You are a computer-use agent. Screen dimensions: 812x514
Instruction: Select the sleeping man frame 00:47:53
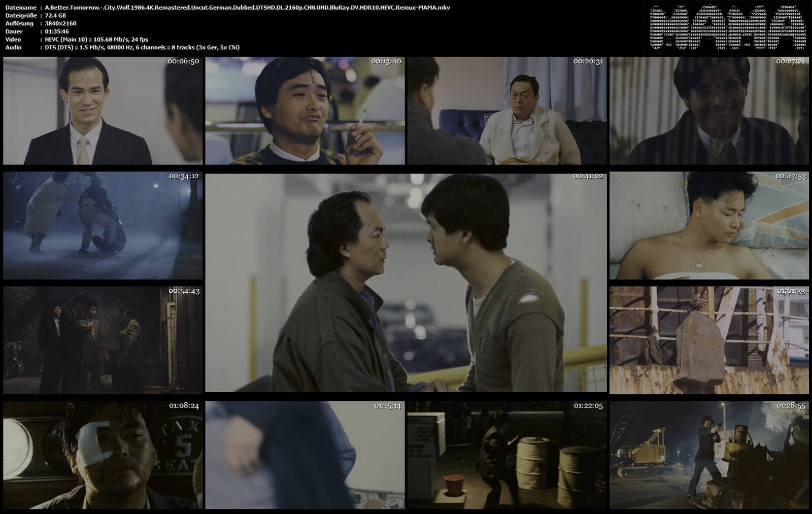[x=709, y=225]
